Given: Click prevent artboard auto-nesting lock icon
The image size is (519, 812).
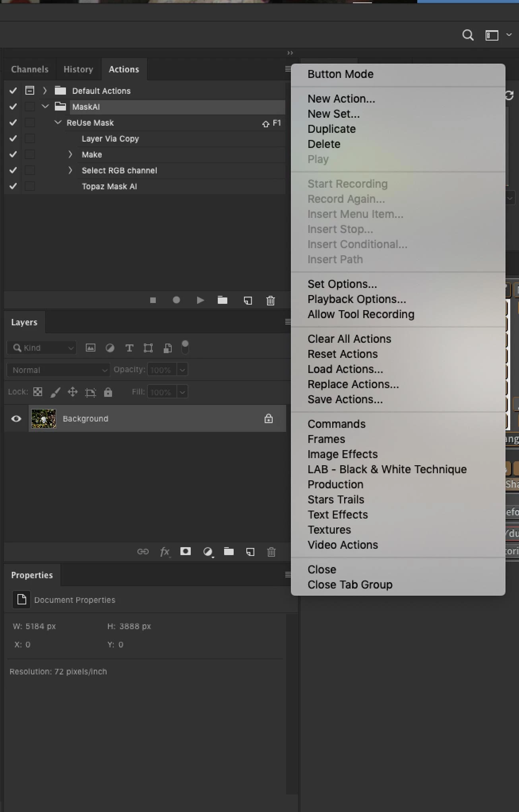Looking at the screenshot, I should click(x=91, y=392).
